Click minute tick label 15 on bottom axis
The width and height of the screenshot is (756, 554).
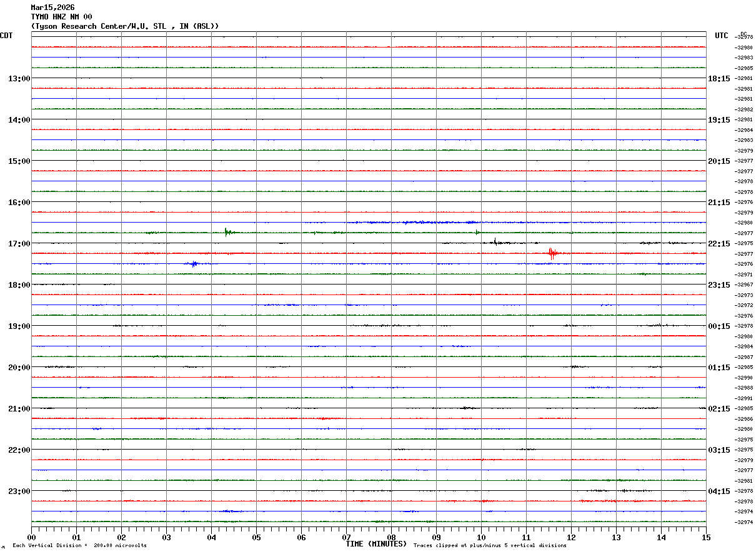706,537
